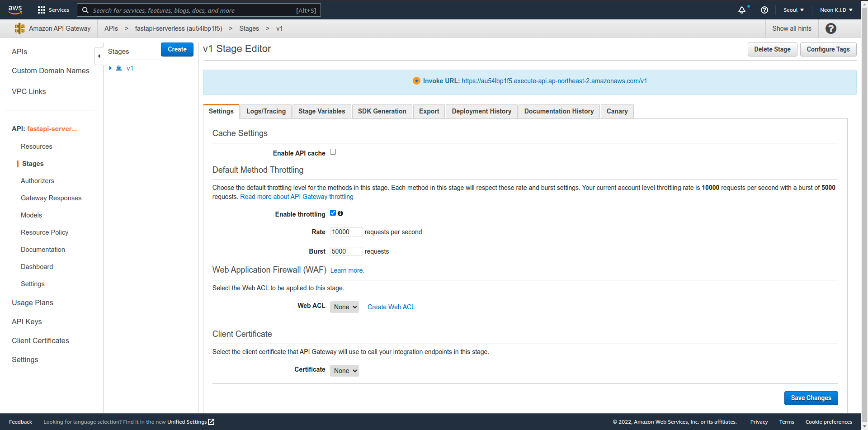
Task: Open the Invoke URL link
Action: pyautogui.click(x=554, y=81)
